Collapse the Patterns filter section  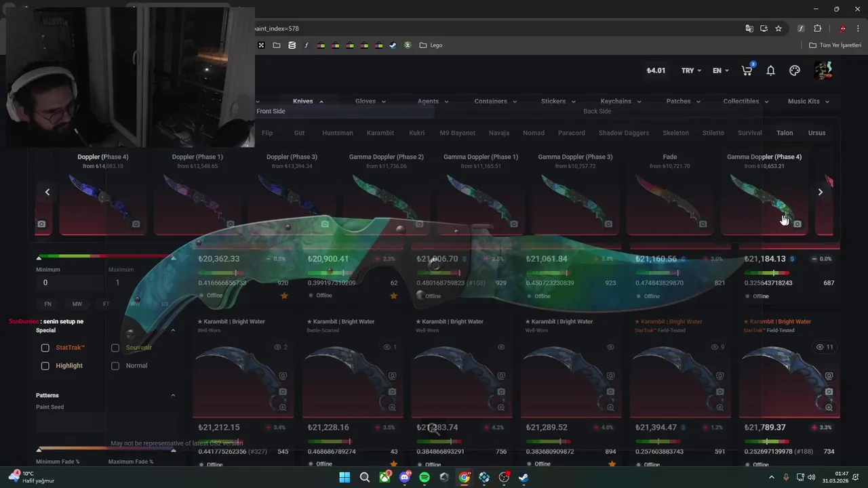pyautogui.click(x=173, y=396)
